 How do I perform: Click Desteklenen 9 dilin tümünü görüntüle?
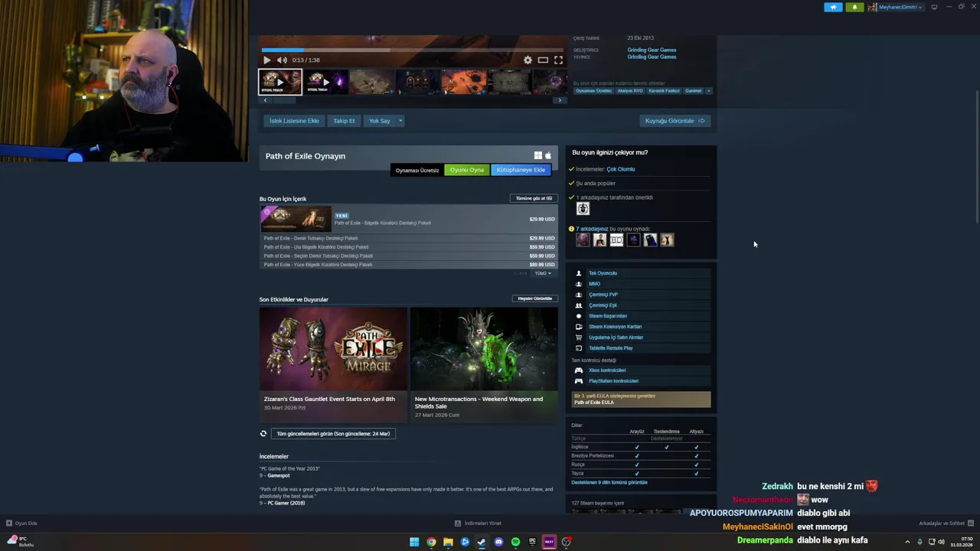tap(609, 483)
